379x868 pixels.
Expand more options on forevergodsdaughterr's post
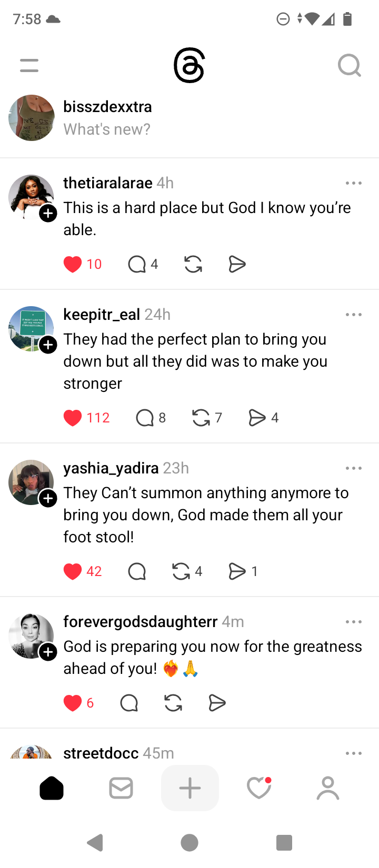click(x=354, y=622)
